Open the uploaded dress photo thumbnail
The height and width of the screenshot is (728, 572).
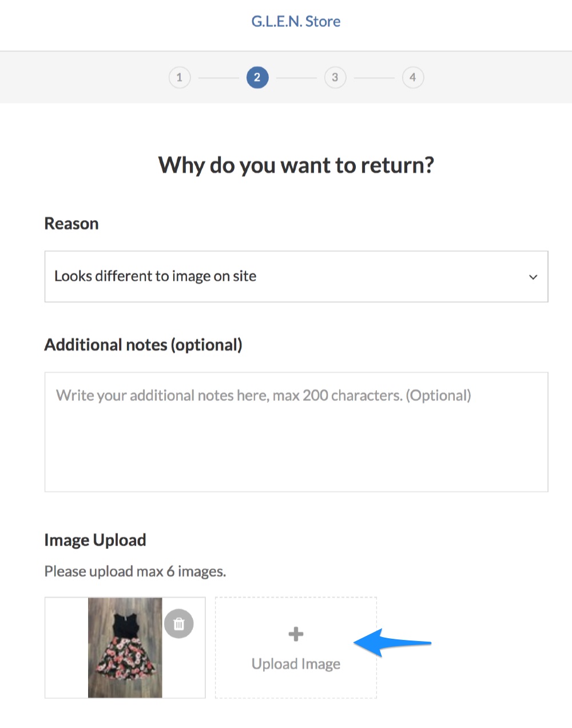125,648
